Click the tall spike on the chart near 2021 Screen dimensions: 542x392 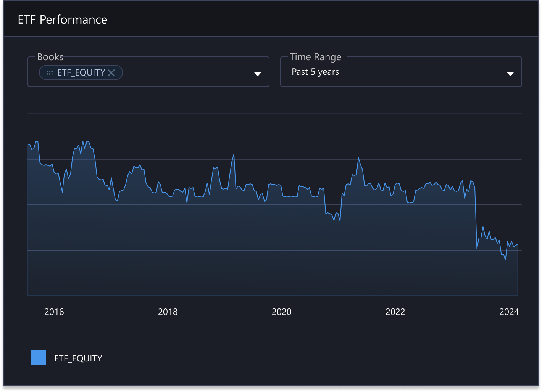pos(359,157)
